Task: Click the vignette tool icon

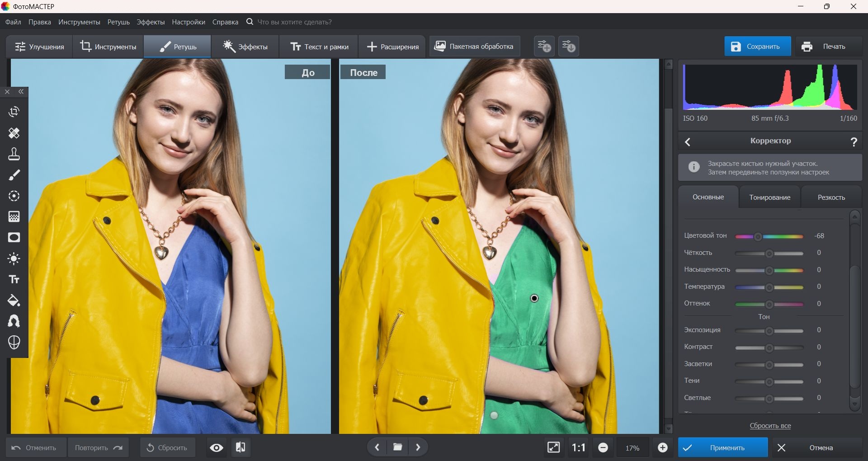Action: [x=14, y=238]
